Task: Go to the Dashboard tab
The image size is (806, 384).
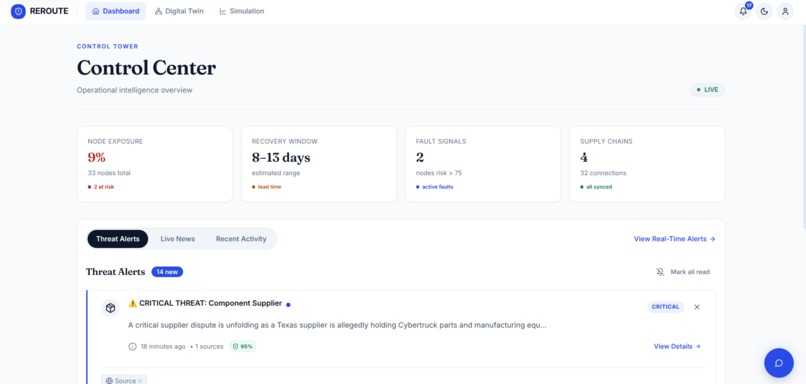Action: tap(116, 11)
